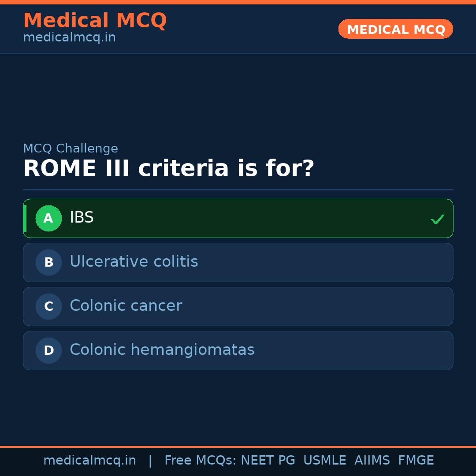Select the Colonic hemangiomatas answer
This screenshot has height=476, width=476.
162,350
